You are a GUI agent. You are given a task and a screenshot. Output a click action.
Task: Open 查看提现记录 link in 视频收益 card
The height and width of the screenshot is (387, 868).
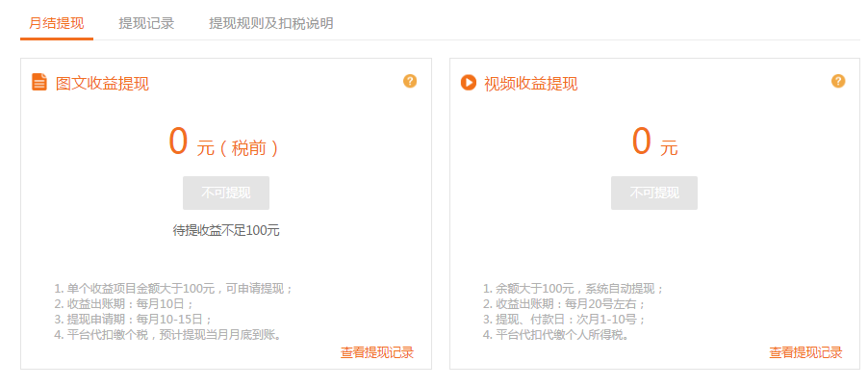tap(805, 352)
